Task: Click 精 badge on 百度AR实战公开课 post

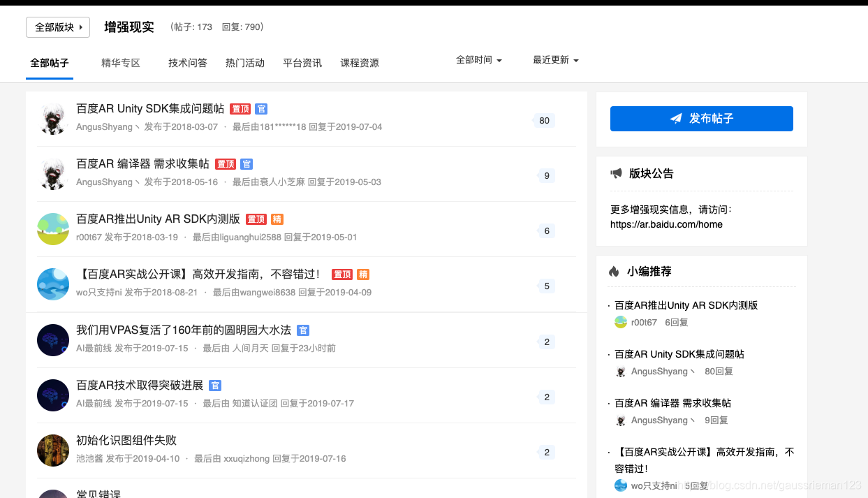Action: coord(363,274)
